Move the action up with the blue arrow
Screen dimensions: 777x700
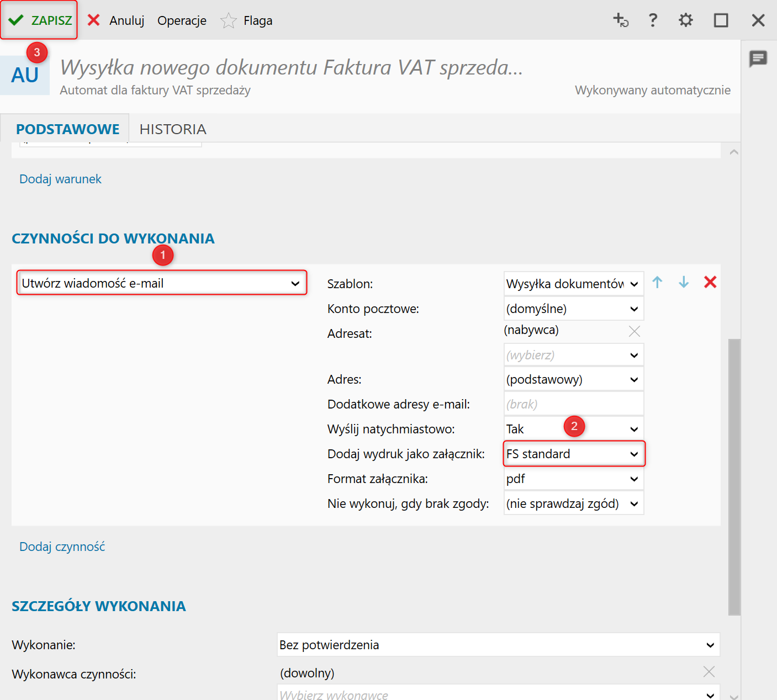[x=657, y=283]
